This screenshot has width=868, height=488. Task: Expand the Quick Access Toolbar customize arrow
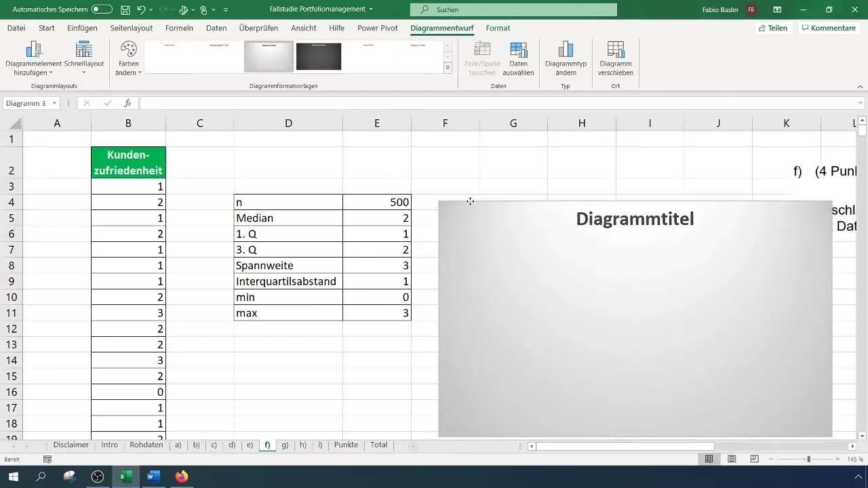tap(226, 10)
